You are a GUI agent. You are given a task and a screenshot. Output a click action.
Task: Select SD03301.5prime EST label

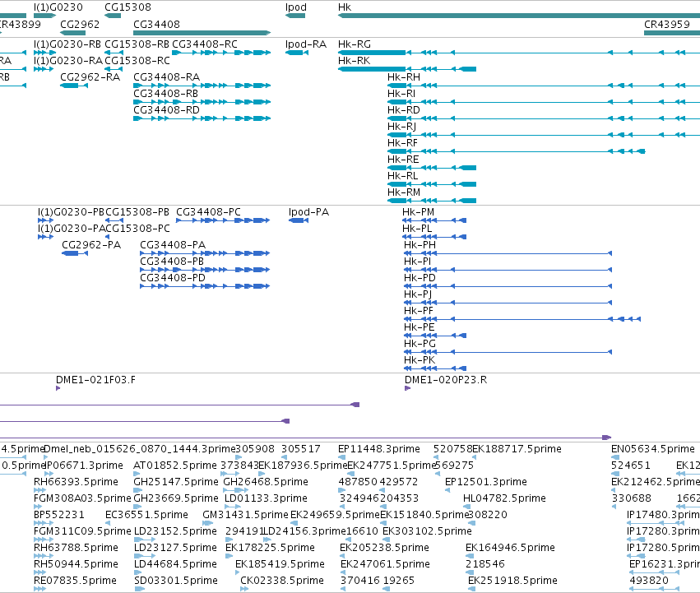click(x=176, y=581)
